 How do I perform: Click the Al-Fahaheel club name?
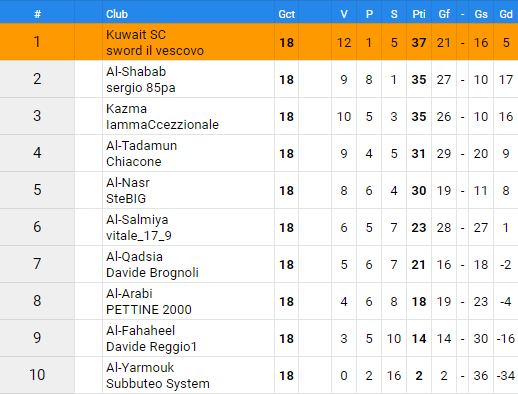point(140,331)
